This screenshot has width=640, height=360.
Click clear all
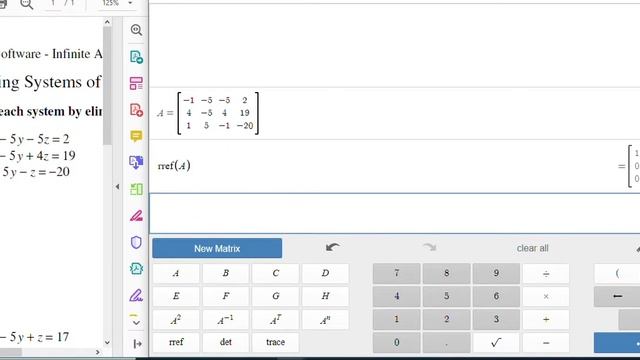(533, 248)
